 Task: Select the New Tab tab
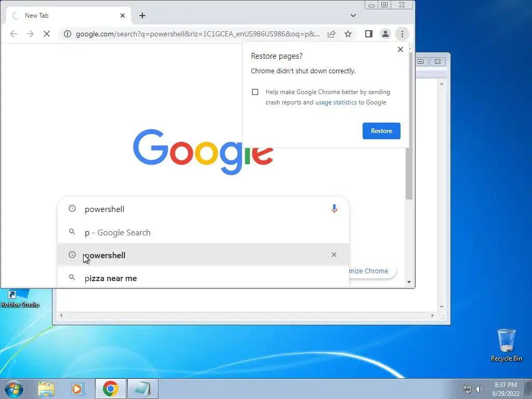click(x=69, y=16)
